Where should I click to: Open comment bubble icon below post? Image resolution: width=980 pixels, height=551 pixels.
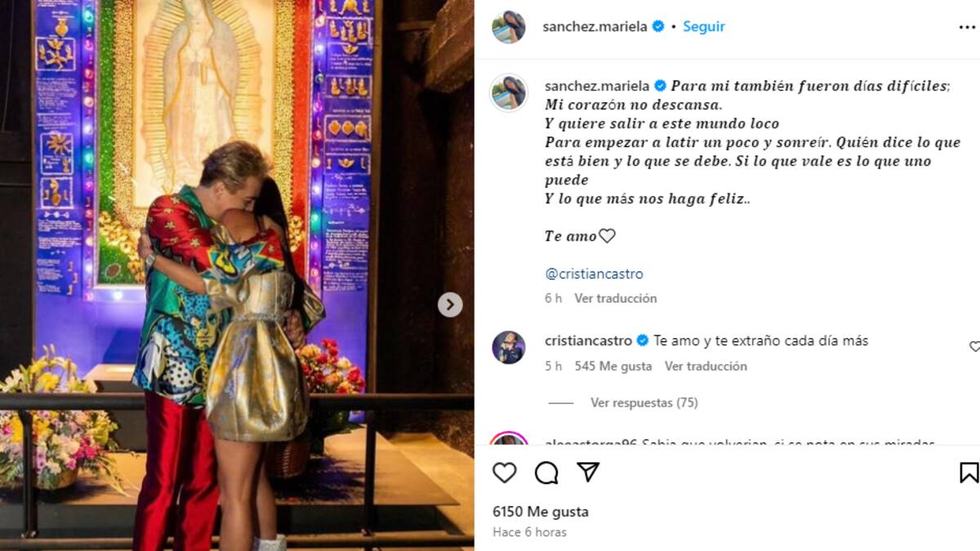tap(546, 473)
